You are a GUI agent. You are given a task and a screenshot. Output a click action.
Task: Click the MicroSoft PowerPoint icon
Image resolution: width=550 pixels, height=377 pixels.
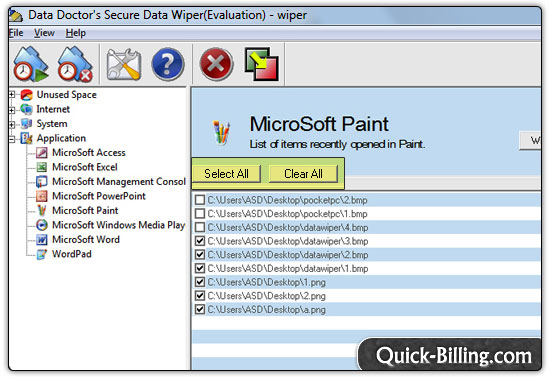42,196
